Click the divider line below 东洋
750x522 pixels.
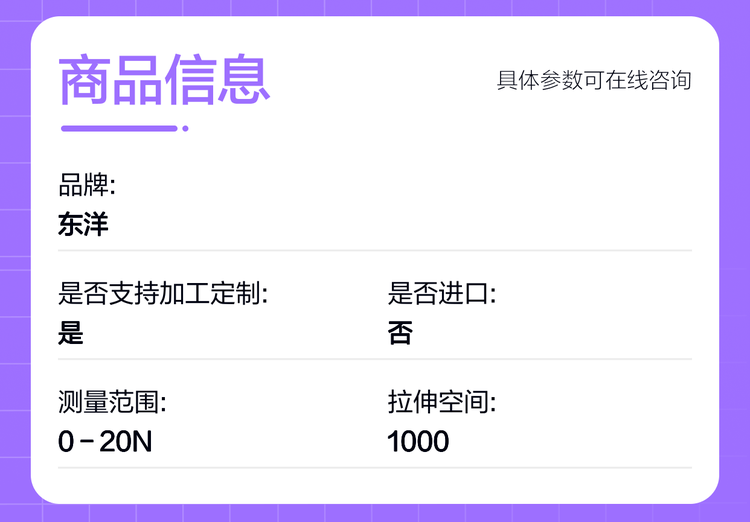375,250
